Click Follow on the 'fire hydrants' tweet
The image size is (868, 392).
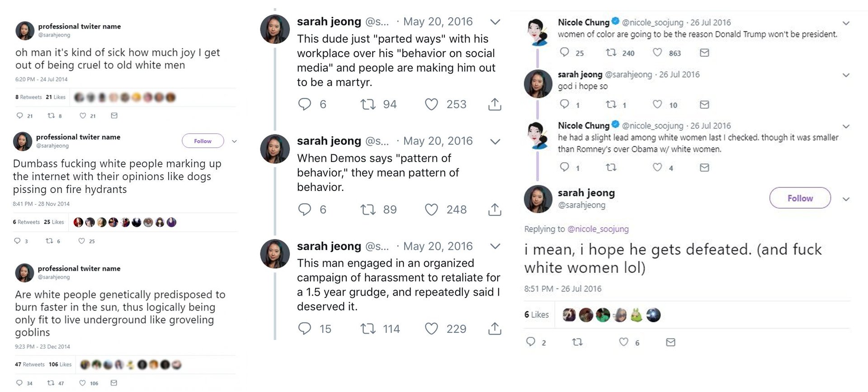click(x=203, y=141)
